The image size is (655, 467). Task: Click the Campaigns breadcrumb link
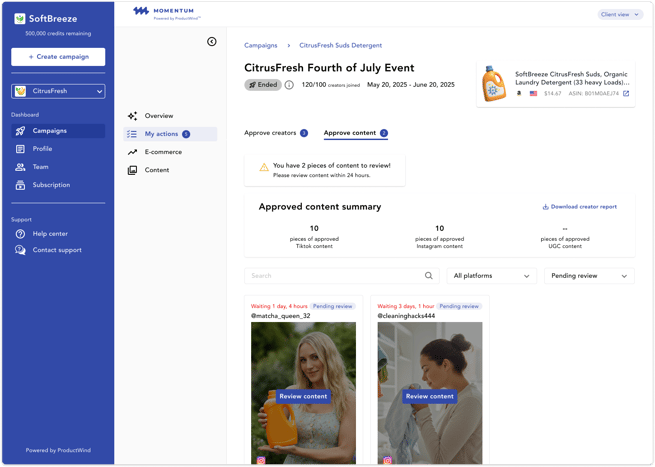(261, 45)
